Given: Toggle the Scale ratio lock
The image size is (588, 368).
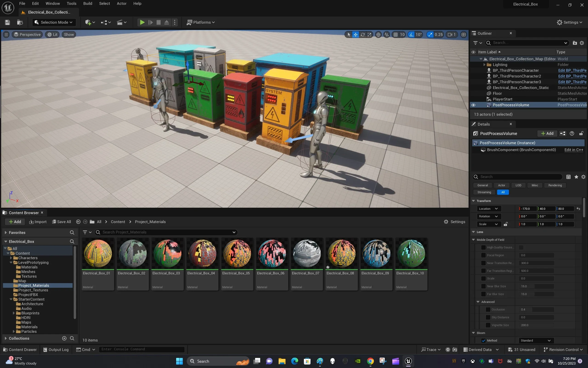Looking at the screenshot, I should 506,224.
